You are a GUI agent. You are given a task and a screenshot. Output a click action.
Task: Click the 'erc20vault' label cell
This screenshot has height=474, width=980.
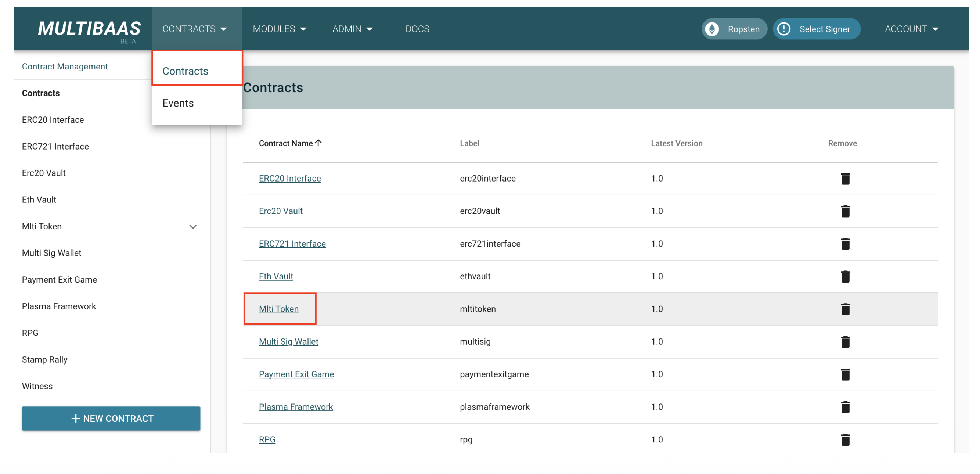480,211
